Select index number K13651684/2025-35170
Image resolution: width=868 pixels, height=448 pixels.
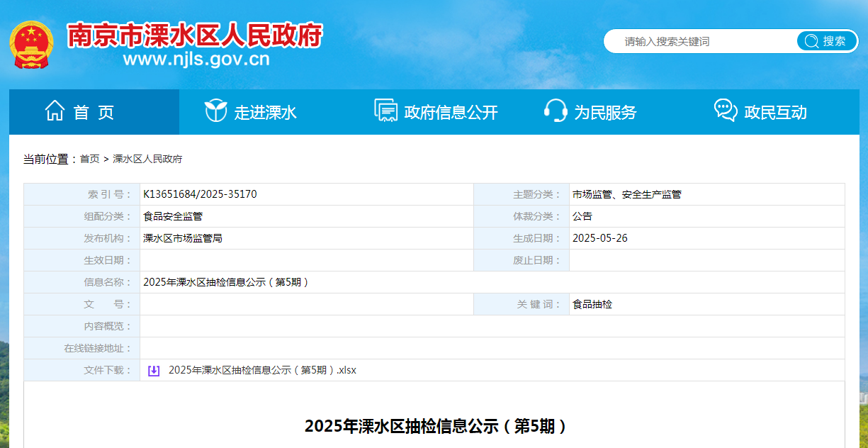tap(200, 194)
